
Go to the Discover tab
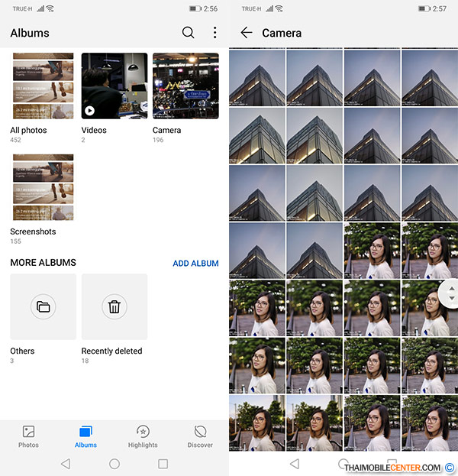tap(200, 436)
